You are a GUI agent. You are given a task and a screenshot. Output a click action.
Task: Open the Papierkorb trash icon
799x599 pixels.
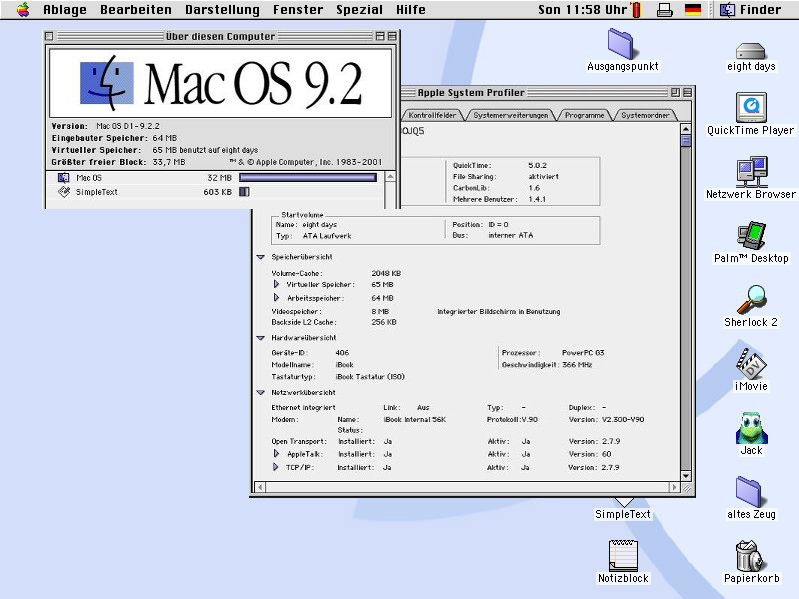click(x=748, y=555)
